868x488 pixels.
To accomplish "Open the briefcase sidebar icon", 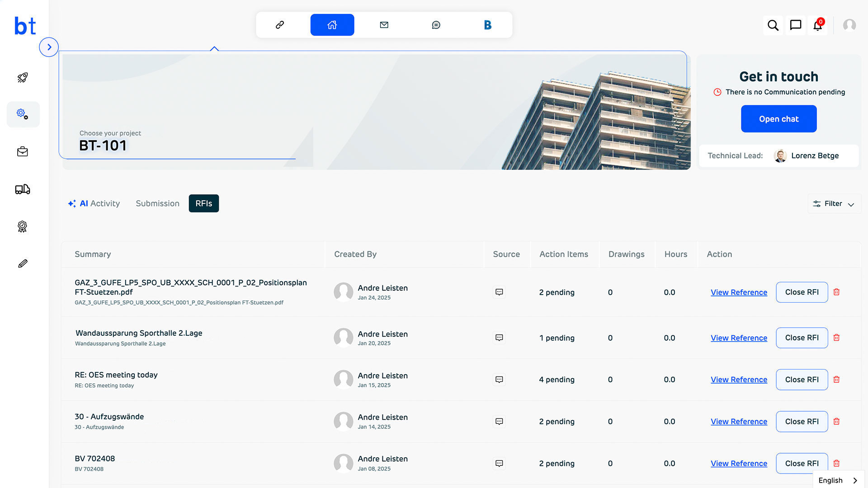I will coord(23,152).
